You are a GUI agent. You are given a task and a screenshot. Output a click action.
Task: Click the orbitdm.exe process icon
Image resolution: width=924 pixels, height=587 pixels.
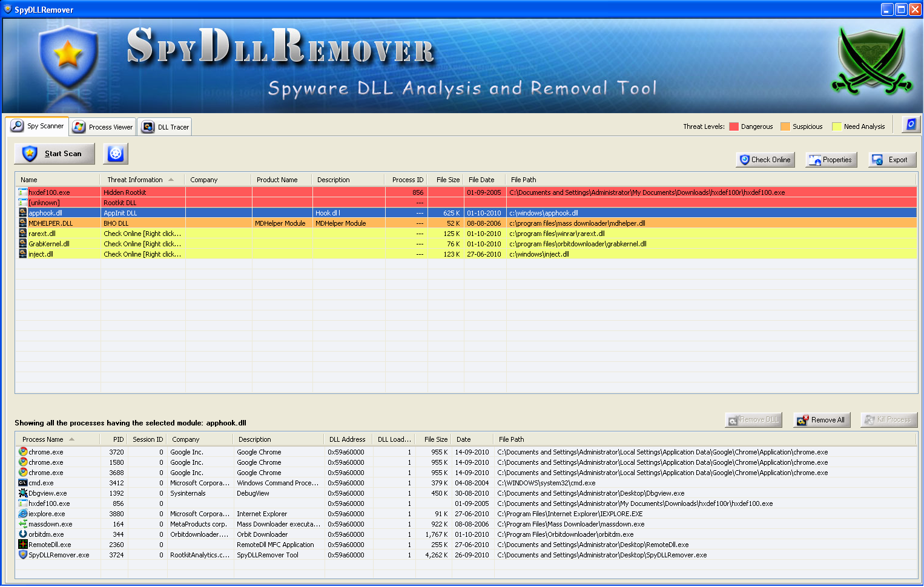click(23, 534)
